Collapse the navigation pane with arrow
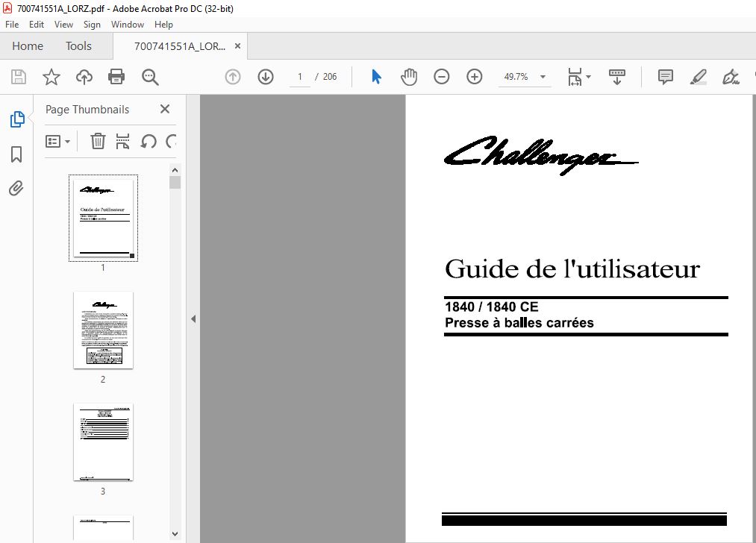The image size is (756, 543). tap(193, 318)
